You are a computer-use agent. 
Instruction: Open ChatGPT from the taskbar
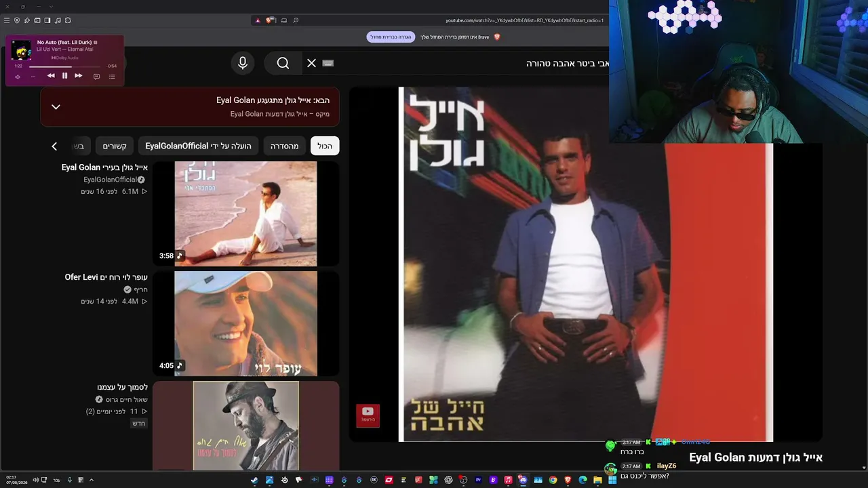click(448, 480)
